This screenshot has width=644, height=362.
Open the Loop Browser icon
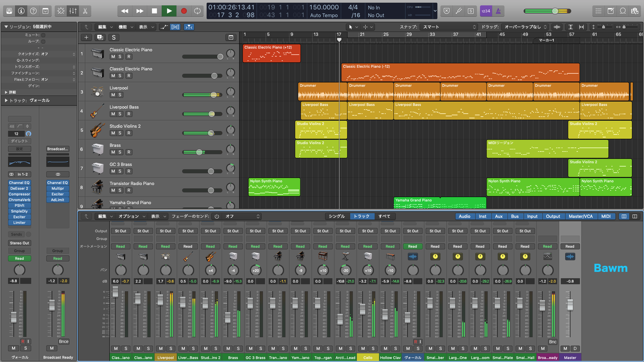622,11
